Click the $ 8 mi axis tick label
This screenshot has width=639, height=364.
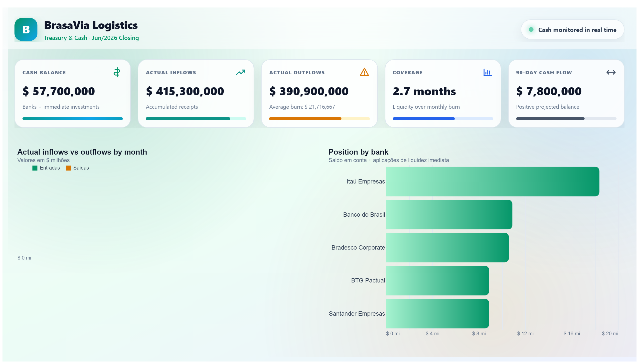pyautogui.click(x=479, y=334)
